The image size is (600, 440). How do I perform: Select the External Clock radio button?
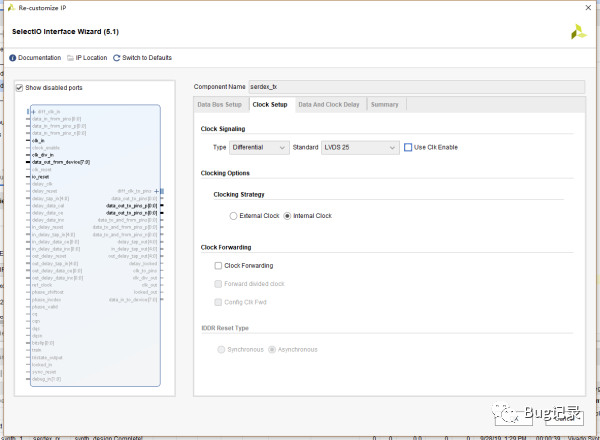[x=233, y=216]
